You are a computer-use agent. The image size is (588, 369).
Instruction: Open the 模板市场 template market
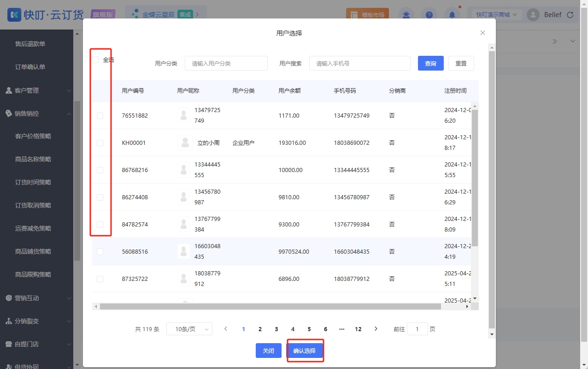[x=367, y=15]
